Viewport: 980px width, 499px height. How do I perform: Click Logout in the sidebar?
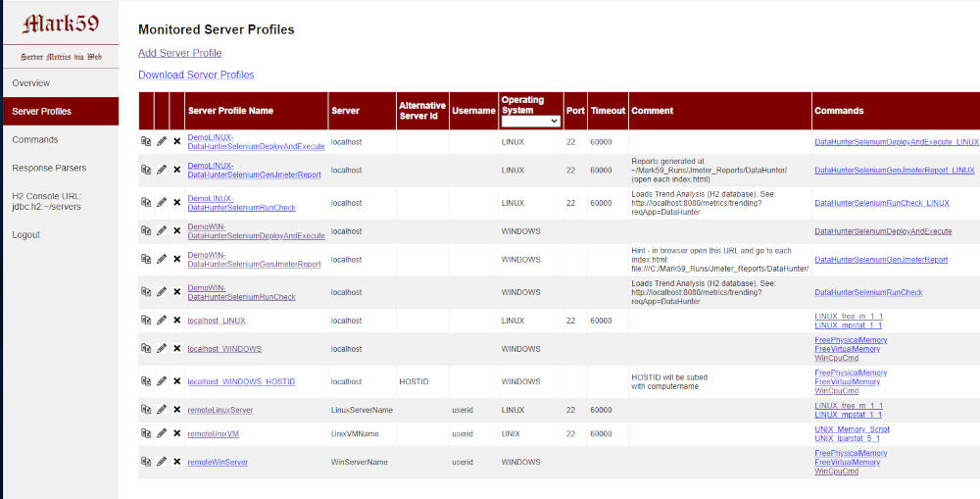click(26, 235)
